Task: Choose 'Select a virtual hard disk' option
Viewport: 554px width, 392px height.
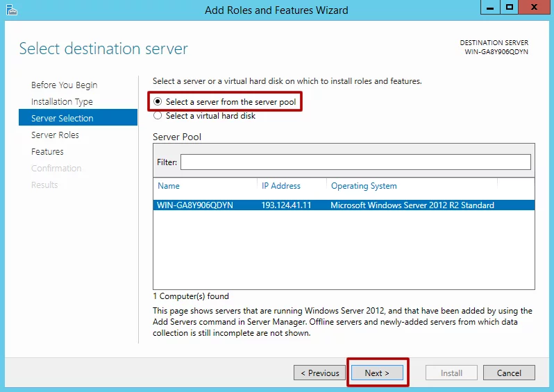Action: click(158, 116)
